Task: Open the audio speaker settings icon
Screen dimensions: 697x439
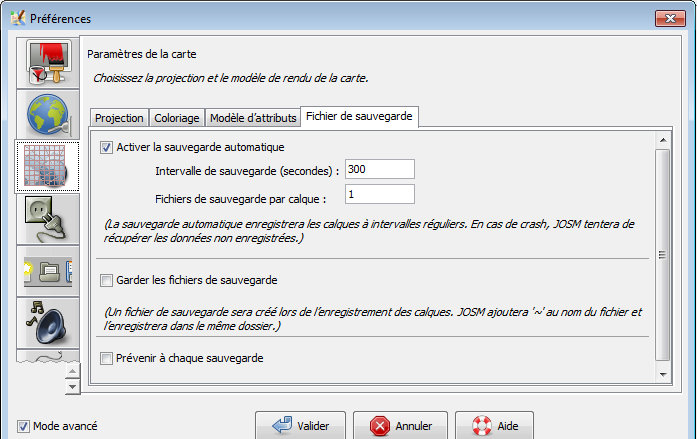Action: click(46, 322)
